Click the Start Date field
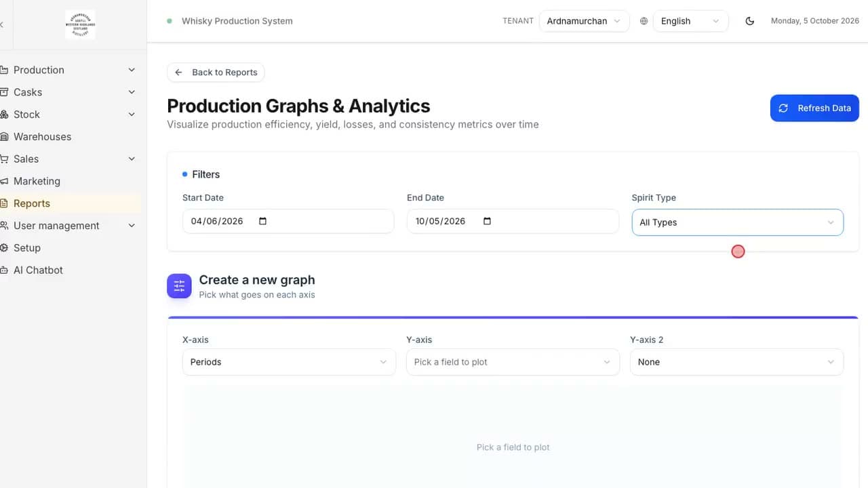This screenshot has height=488, width=868. pos(288,221)
